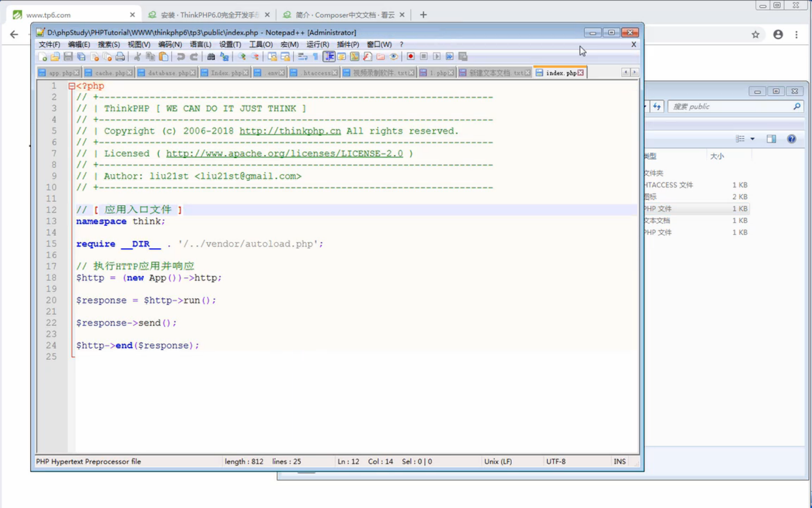The height and width of the screenshot is (508, 812).
Task: Toggle show all characters pilcrow icon
Action: pyautogui.click(x=315, y=57)
